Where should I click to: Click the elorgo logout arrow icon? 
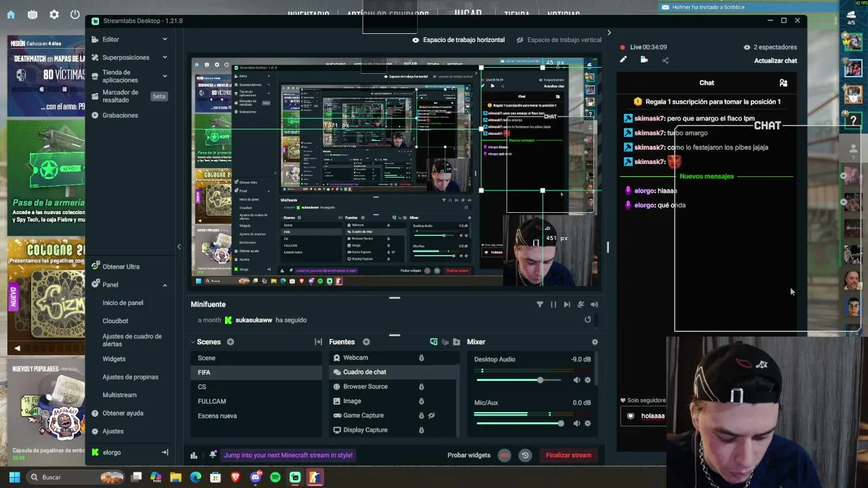point(165,452)
